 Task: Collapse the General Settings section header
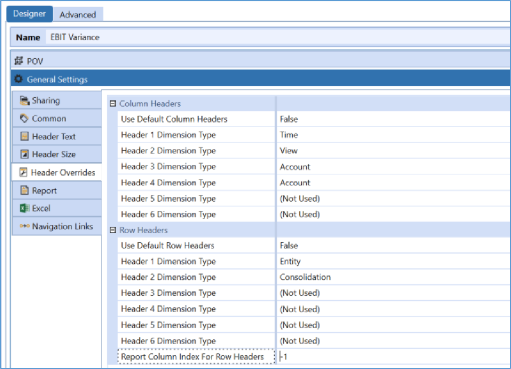pos(261,79)
